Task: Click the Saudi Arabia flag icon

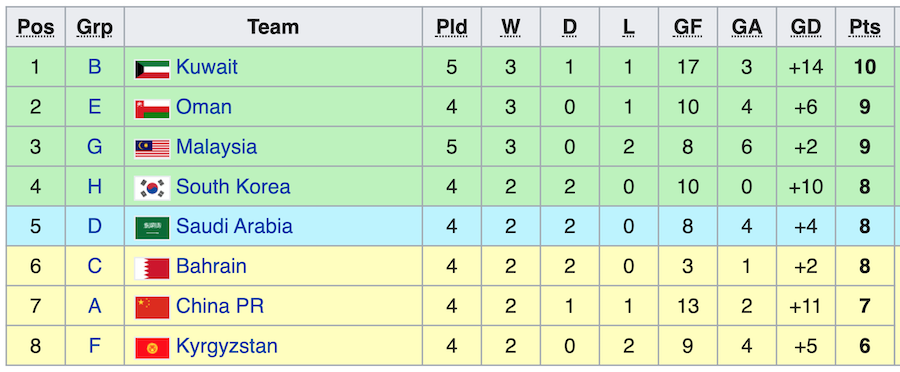Action: 152,228
